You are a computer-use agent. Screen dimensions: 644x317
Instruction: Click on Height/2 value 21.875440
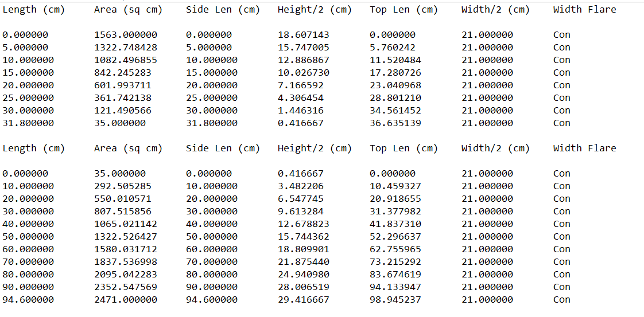pos(304,262)
